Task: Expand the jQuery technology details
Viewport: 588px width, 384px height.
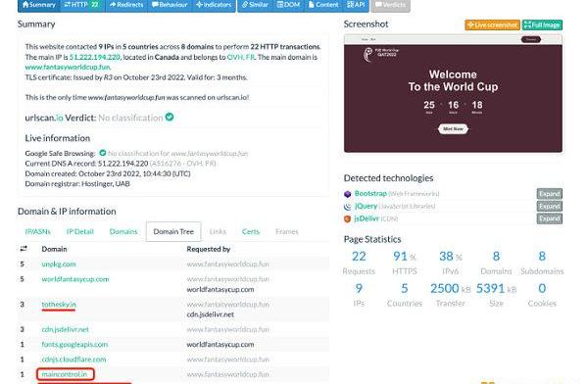Action: pyautogui.click(x=550, y=207)
